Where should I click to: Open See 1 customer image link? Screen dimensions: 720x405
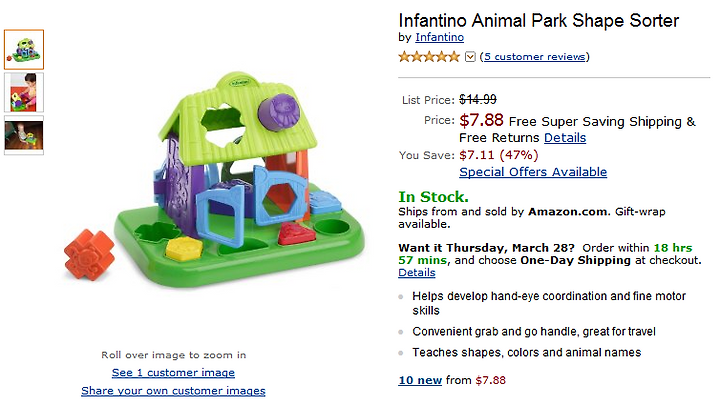pyautogui.click(x=173, y=373)
